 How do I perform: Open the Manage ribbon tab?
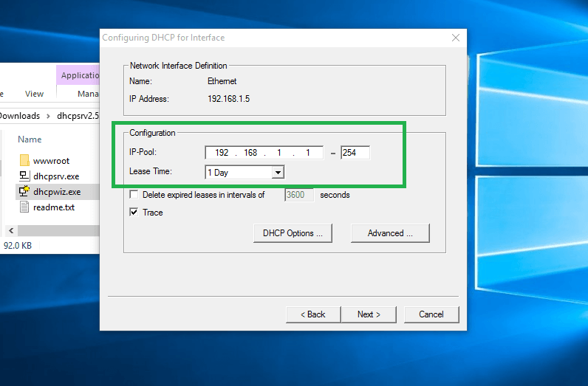tap(88, 94)
